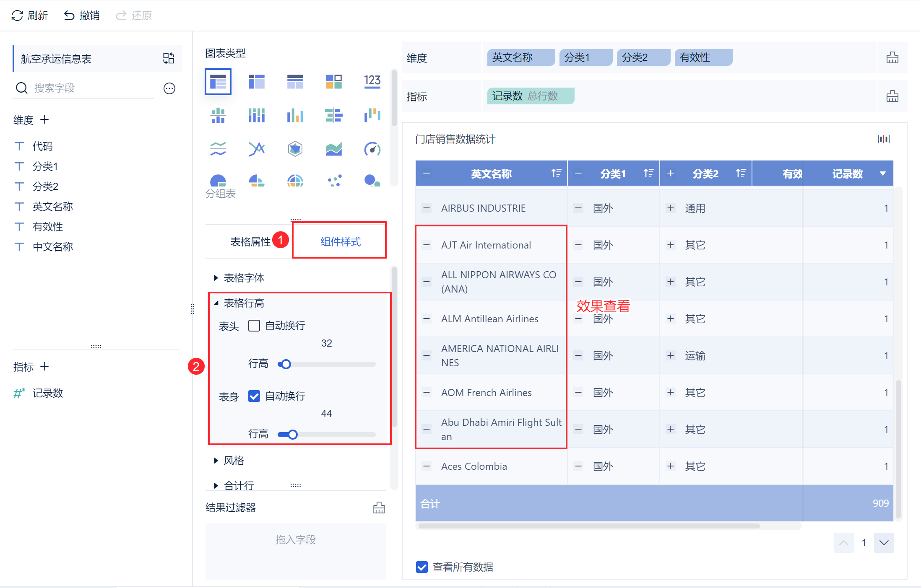The image size is (921, 588).
Task: Select the range line chart type
Action: (257, 149)
